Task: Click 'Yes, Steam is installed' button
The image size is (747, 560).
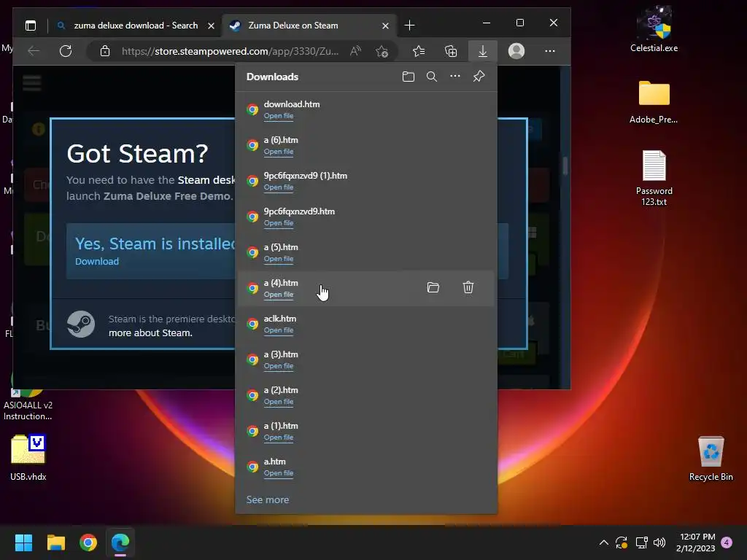Action: click(150, 251)
